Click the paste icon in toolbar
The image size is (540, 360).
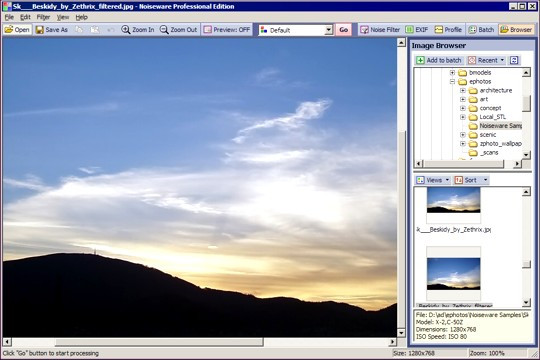pyautogui.click(x=95, y=30)
